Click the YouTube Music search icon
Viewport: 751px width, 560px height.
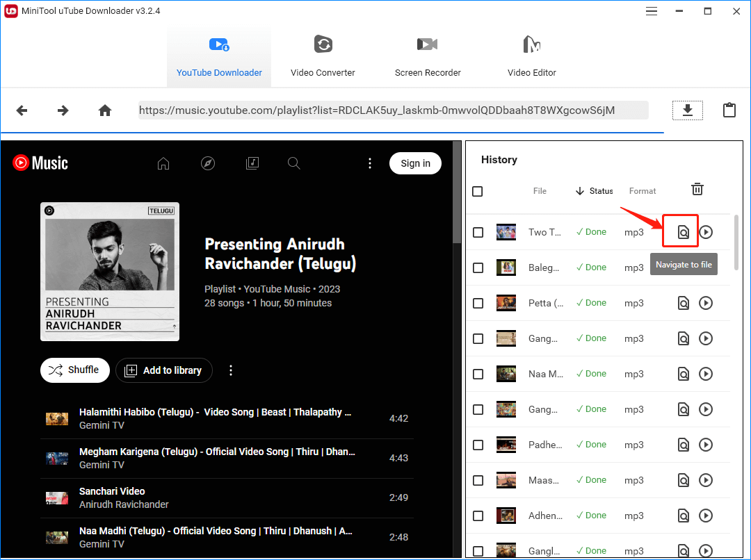[x=294, y=164]
